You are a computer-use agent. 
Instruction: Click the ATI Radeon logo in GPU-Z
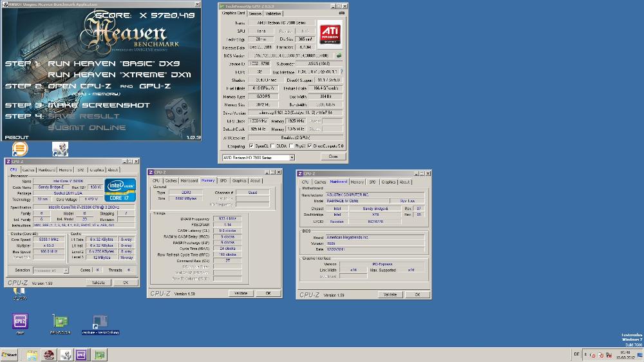tap(330, 34)
